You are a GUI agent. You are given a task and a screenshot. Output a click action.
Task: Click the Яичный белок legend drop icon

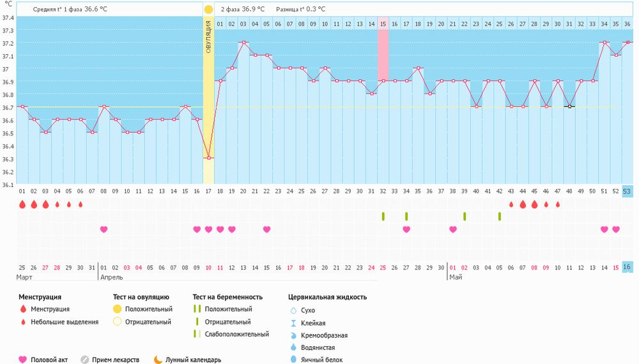click(x=294, y=360)
